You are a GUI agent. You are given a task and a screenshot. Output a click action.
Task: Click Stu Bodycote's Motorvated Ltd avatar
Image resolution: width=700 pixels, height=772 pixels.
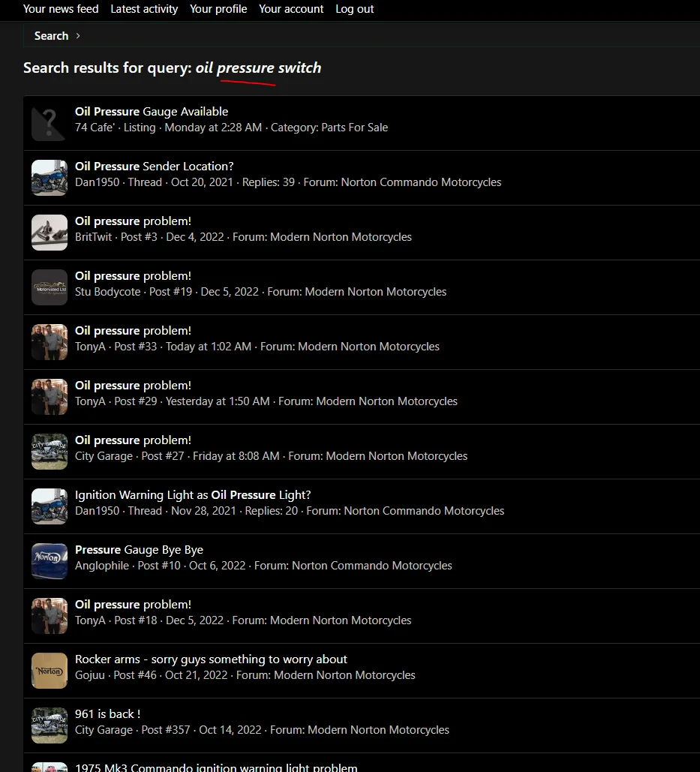pos(50,287)
